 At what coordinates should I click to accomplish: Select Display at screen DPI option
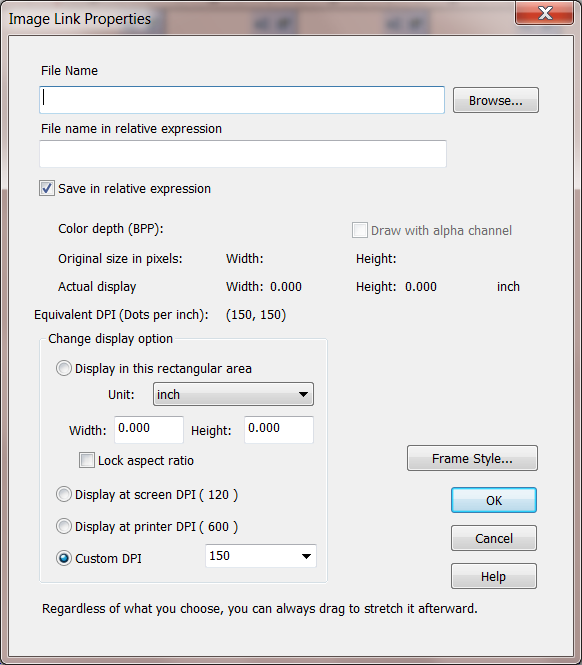click(x=64, y=494)
